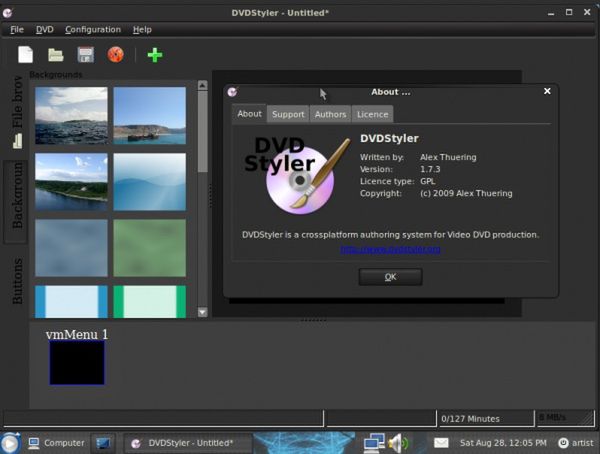Pick the green striped background thumbnail

[x=150, y=302]
